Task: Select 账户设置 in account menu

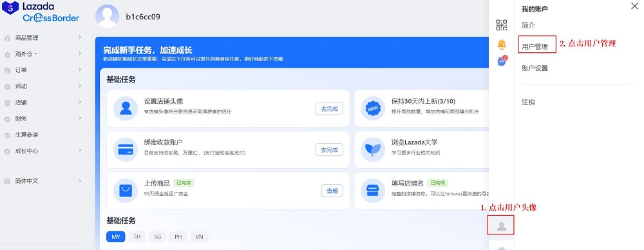Action: pos(535,68)
